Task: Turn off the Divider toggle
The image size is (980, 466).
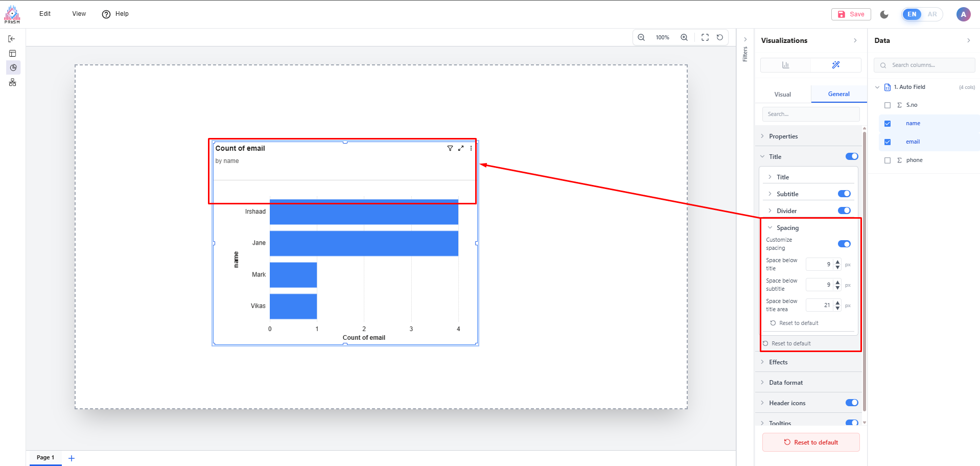Action: [844, 211]
